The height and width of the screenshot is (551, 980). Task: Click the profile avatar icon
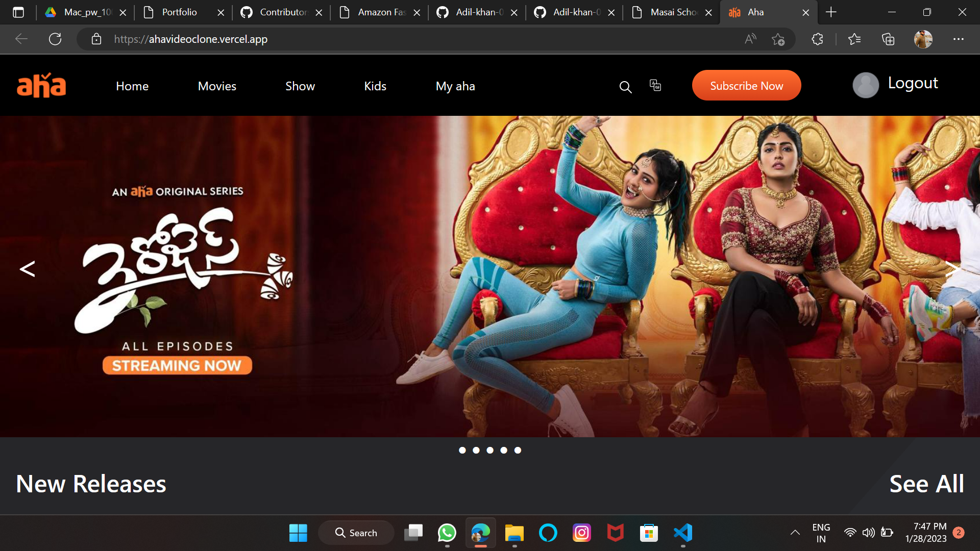[x=865, y=85]
